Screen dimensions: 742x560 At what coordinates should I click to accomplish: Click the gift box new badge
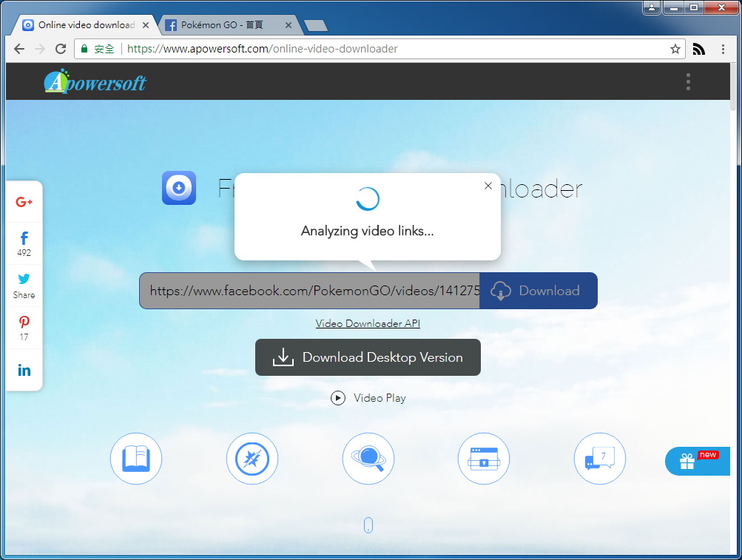[x=698, y=461]
